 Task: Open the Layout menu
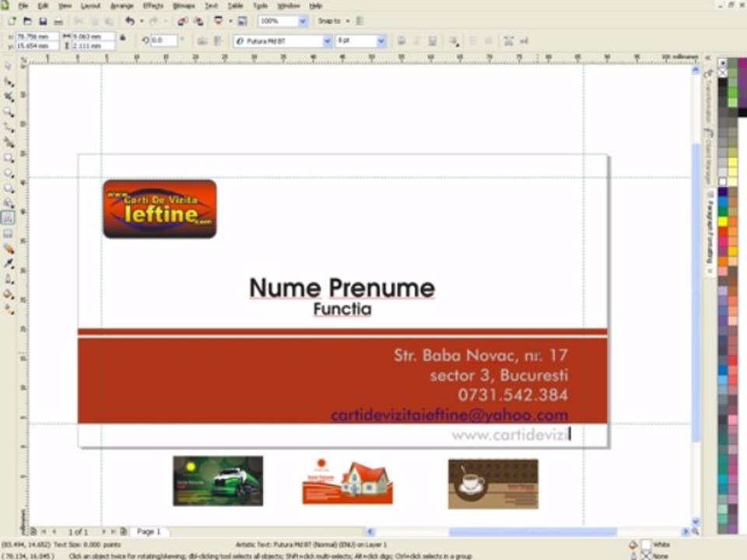click(x=90, y=5)
